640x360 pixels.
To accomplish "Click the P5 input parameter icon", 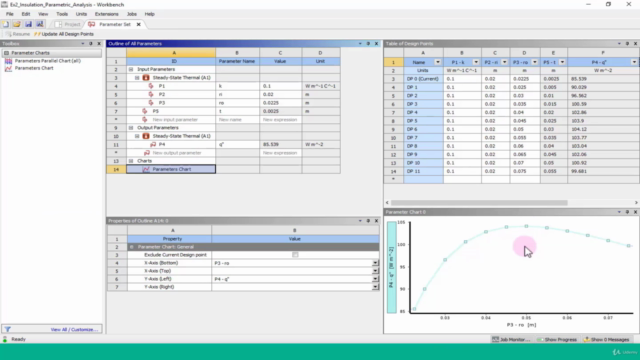I will click(x=144, y=111).
